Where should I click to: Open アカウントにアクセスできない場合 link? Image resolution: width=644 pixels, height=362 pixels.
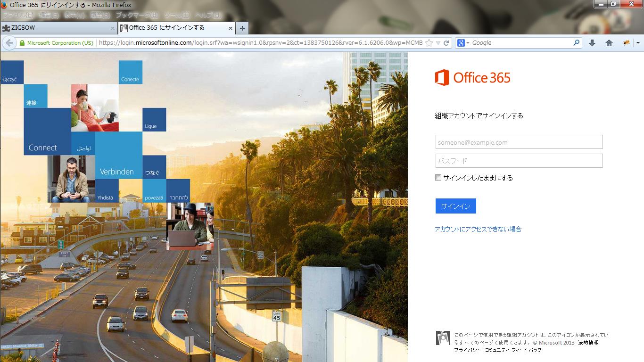[478, 229]
